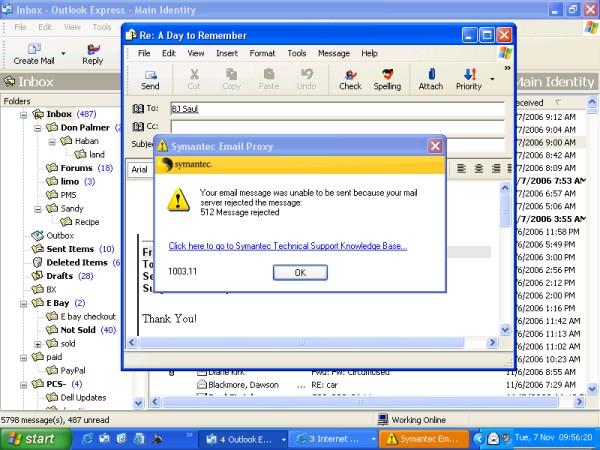600x450 pixels.
Task: Click the Symantec Email taskbar button
Action: [424, 439]
